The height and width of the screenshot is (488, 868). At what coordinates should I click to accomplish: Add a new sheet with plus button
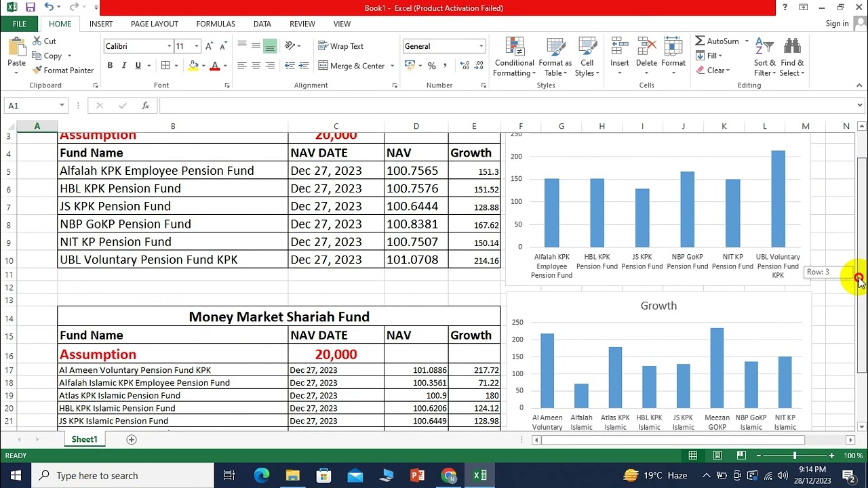point(132,439)
